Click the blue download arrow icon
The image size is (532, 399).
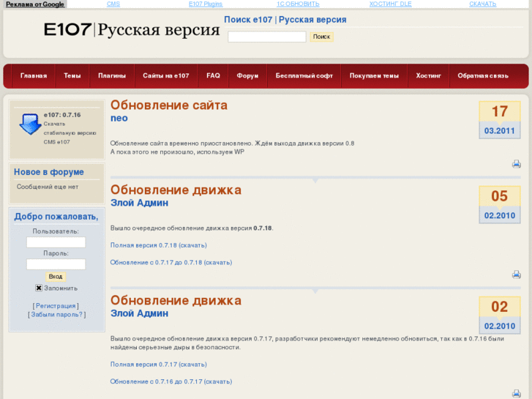point(30,124)
